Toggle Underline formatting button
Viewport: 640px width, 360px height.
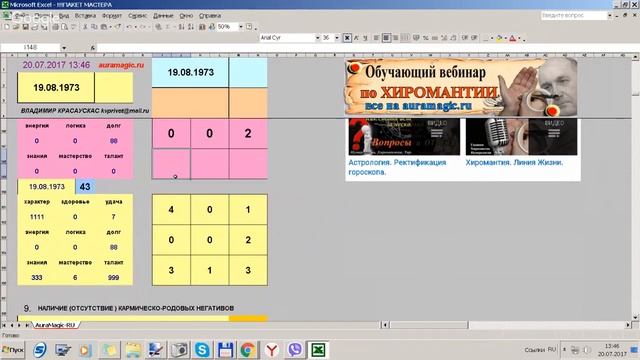[365, 38]
